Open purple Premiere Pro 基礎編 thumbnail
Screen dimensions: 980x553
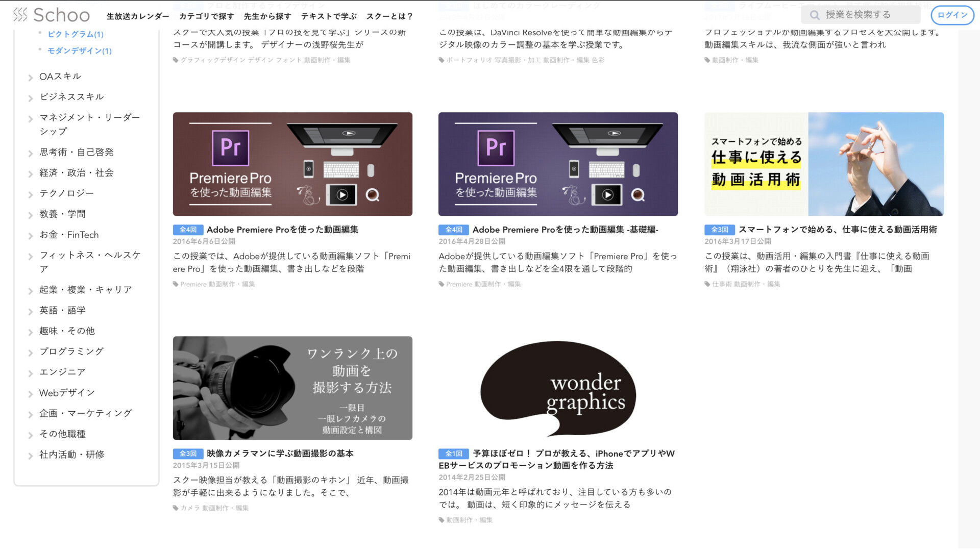click(558, 164)
